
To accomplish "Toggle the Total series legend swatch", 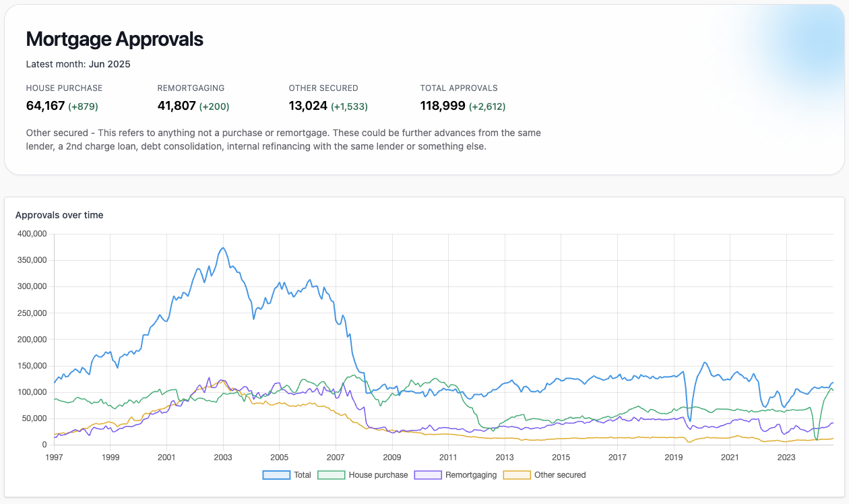I will tap(276, 475).
